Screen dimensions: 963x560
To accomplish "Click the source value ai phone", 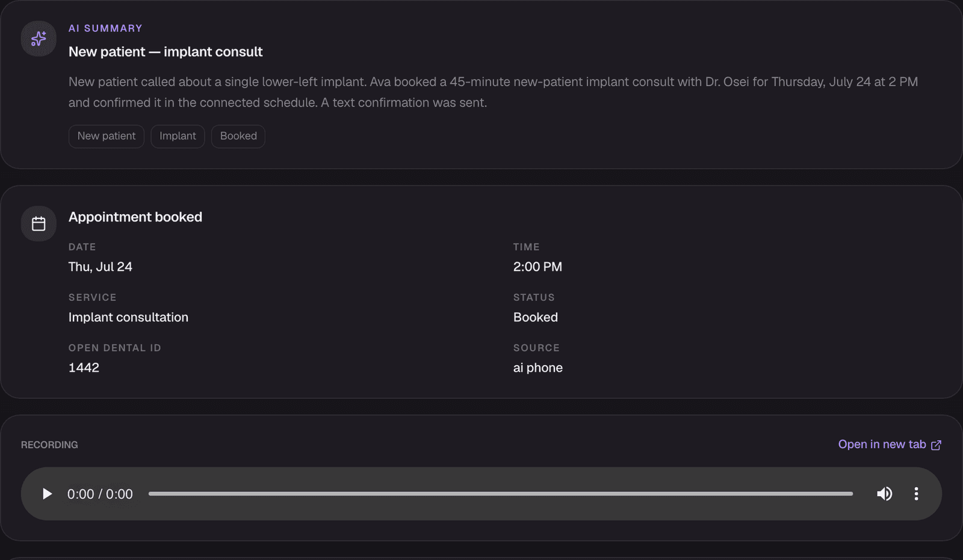I will (538, 368).
